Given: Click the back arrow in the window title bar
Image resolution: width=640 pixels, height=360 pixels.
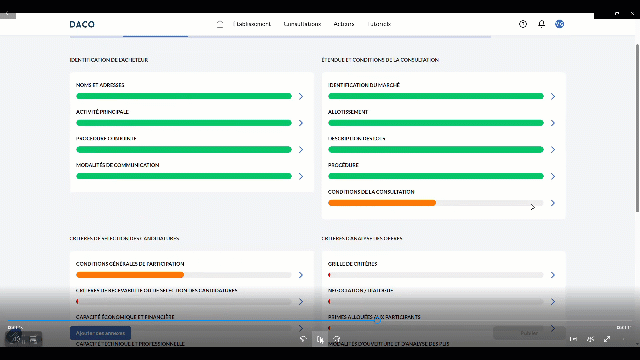Looking at the screenshot, I should (x=7, y=13).
